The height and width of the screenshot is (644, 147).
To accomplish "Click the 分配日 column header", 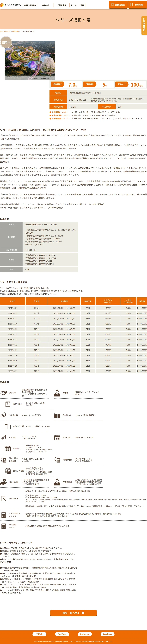I will pyautogui.click(x=12, y=301).
